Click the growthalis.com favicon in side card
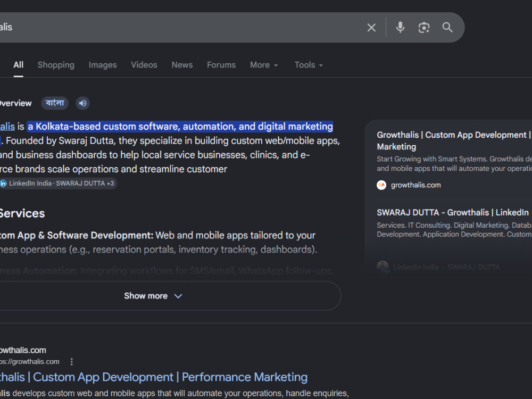Viewport: 532px width, 399px height. pyautogui.click(x=381, y=185)
